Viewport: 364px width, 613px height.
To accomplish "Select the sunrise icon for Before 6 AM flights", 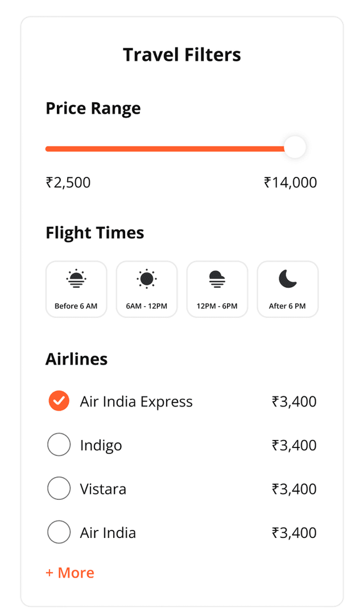I will coord(76,279).
